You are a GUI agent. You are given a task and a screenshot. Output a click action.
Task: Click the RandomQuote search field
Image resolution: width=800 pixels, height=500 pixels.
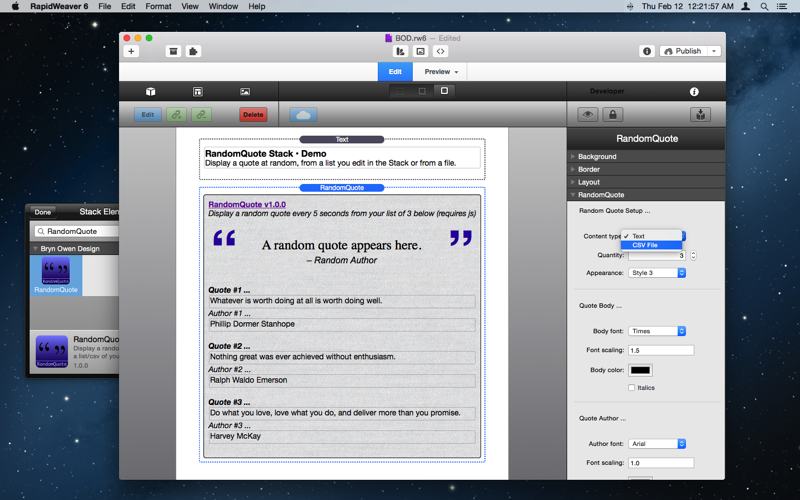click(x=77, y=232)
